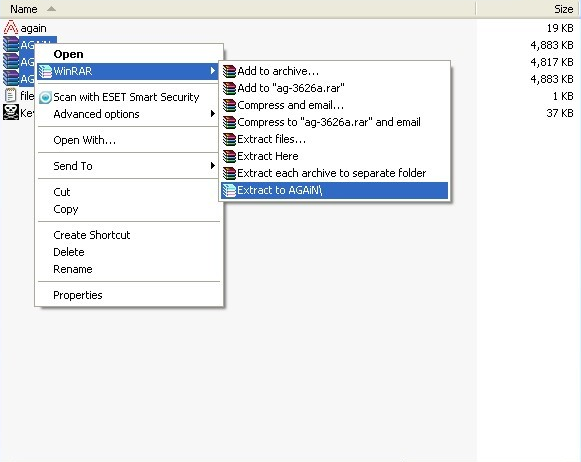Select Add to archive... option
The width and height of the screenshot is (581, 462).
pos(335,71)
